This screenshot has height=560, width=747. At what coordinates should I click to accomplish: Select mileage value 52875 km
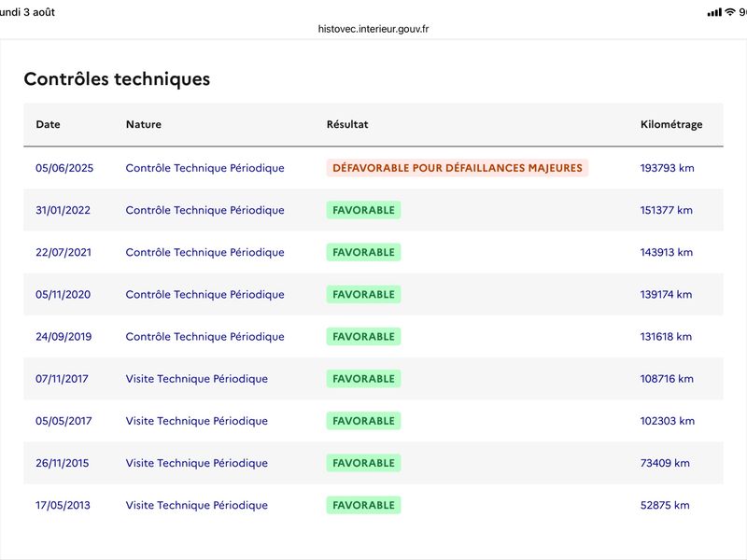pyautogui.click(x=665, y=505)
